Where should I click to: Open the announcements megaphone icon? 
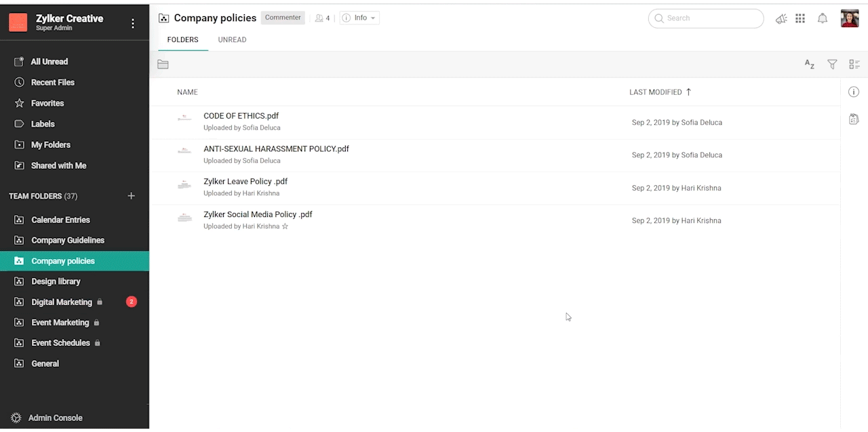click(x=781, y=19)
